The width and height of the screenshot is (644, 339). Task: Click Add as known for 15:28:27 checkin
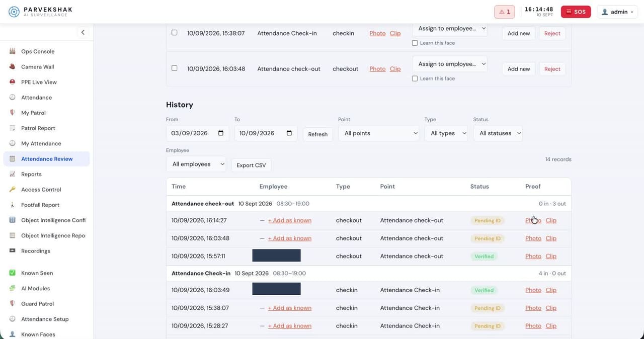(x=290, y=326)
